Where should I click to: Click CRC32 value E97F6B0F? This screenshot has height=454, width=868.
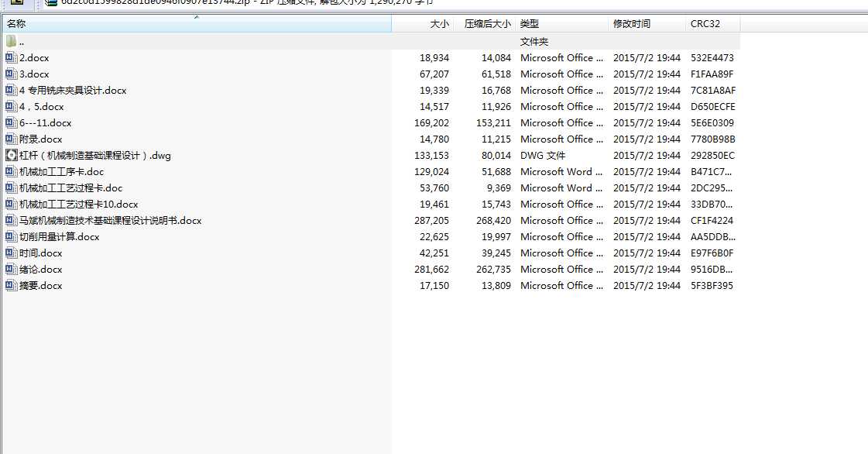[712, 253]
